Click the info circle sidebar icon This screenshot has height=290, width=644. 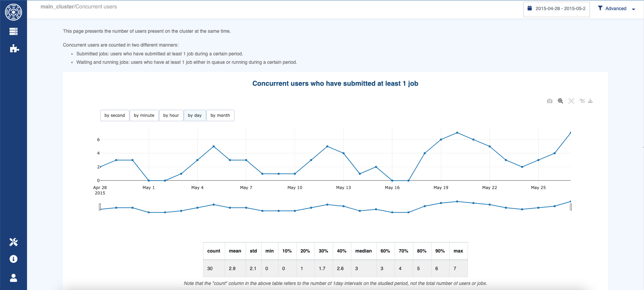pos(14,259)
